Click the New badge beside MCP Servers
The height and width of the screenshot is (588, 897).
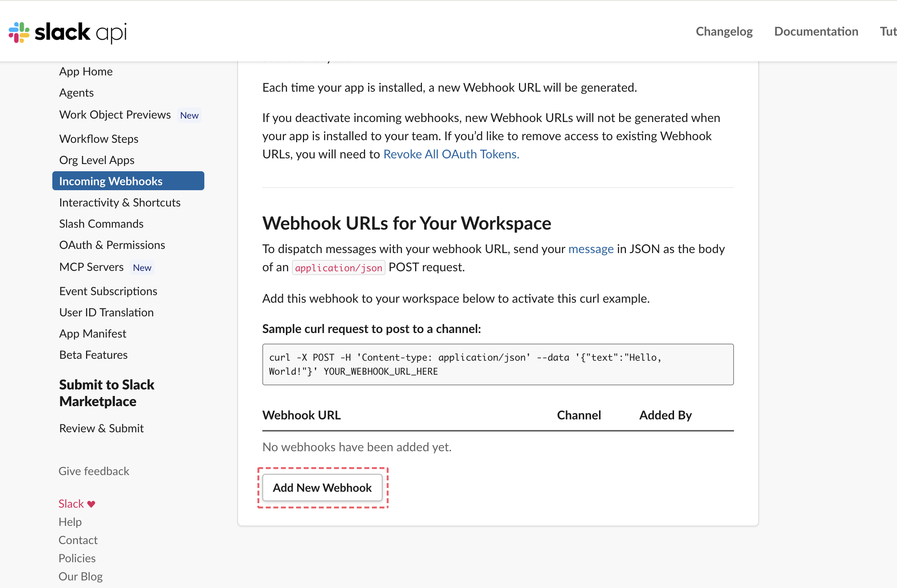point(142,267)
